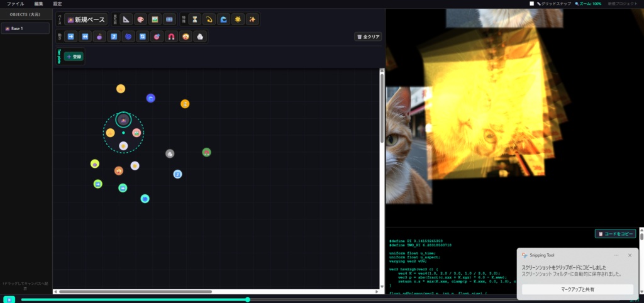
Task: Click the コードをコピー button
Action: pyautogui.click(x=615, y=234)
